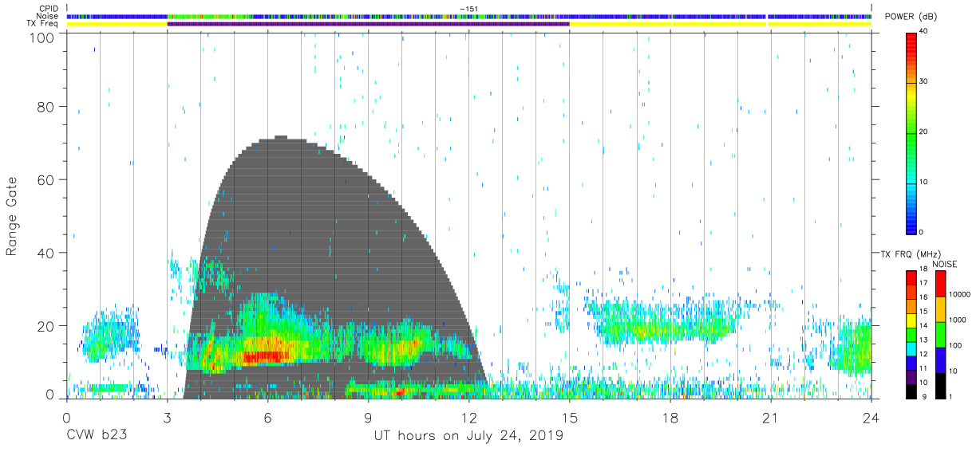Click the 30 label on the POWER scale
Image resolution: width=980 pixels, height=452 pixels.
click(925, 81)
